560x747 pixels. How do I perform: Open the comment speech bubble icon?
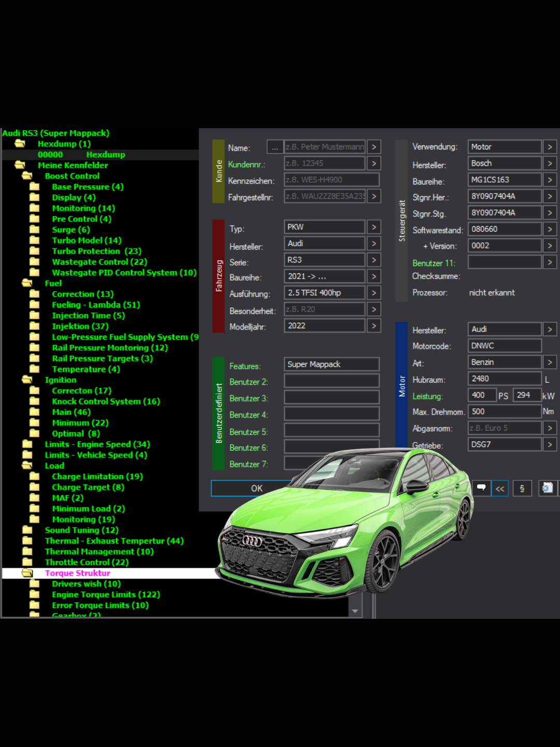(x=481, y=488)
